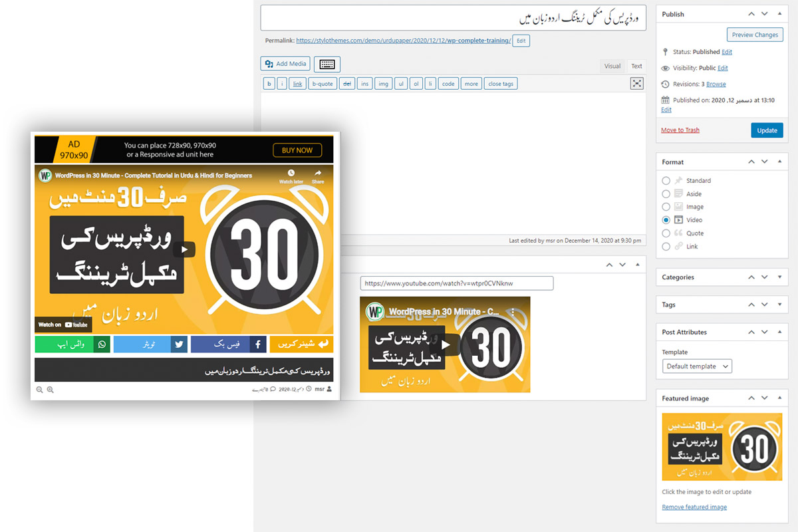The width and height of the screenshot is (798, 532).
Task: Click Edit next to Status Published
Action: pyautogui.click(x=727, y=52)
